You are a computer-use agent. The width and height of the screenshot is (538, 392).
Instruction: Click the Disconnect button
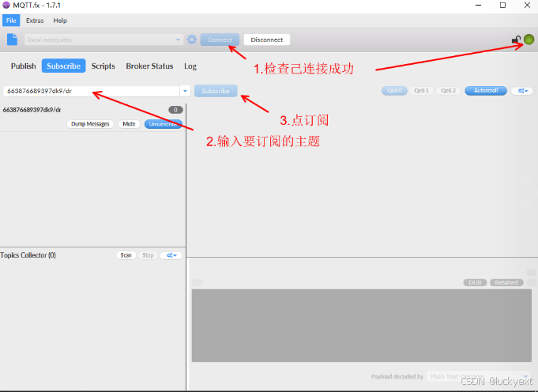pyautogui.click(x=266, y=40)
